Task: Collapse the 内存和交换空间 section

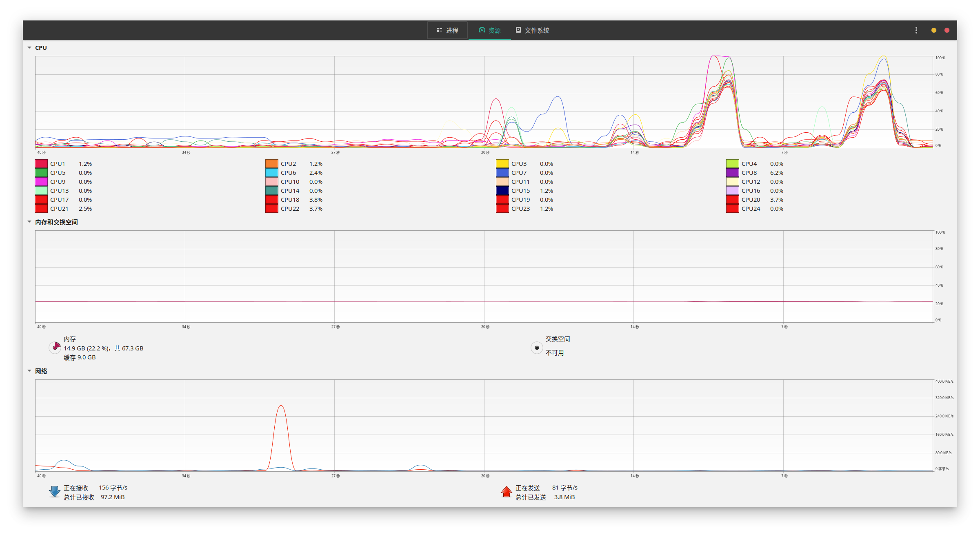Action: [x=29, y=222]
